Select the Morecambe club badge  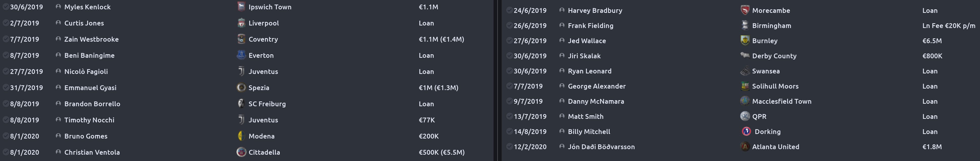(745, 10)
